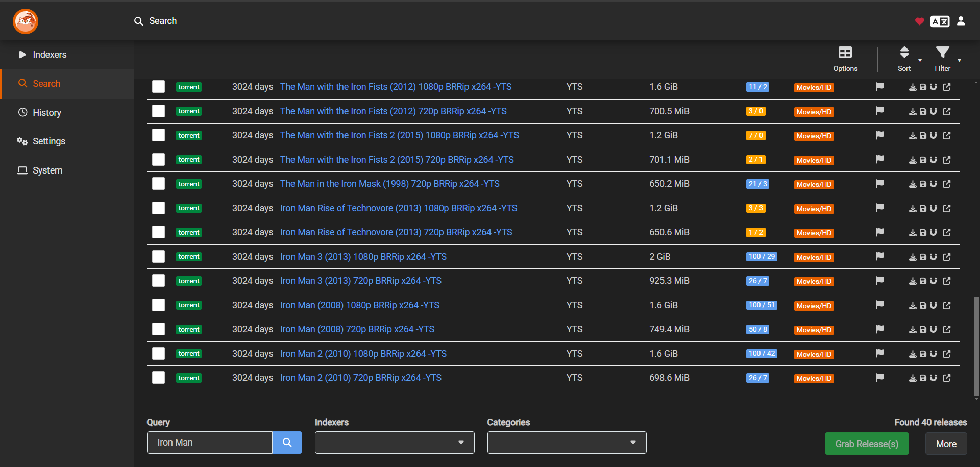Viewport: 980px width, 467px height.
Task: Click the magnet icon for Iron Man 2 (2010) 1080p
Action: (933, 354)
